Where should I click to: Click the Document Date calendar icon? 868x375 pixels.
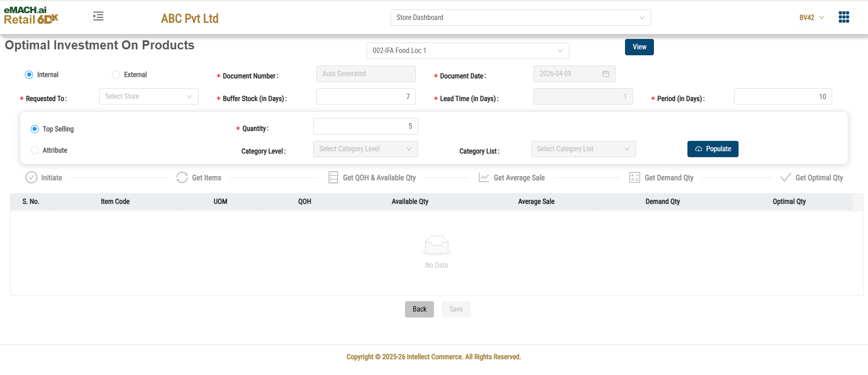606,74
